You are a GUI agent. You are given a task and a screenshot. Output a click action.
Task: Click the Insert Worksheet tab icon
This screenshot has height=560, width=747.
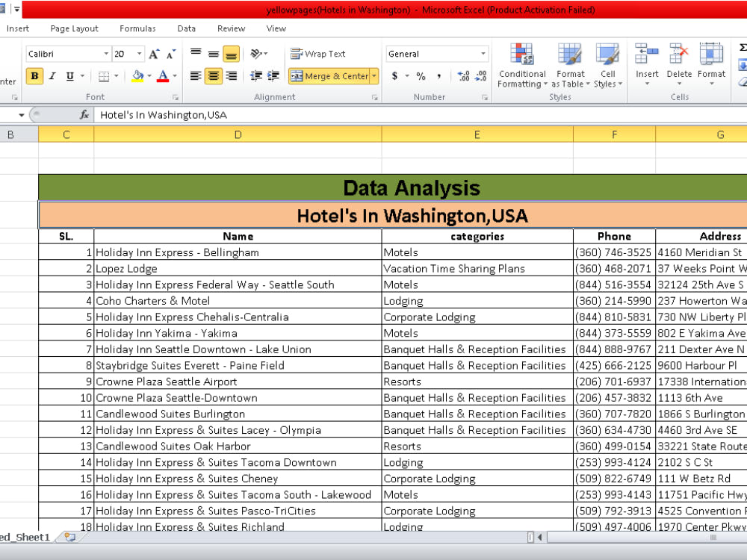pos(70,537)
